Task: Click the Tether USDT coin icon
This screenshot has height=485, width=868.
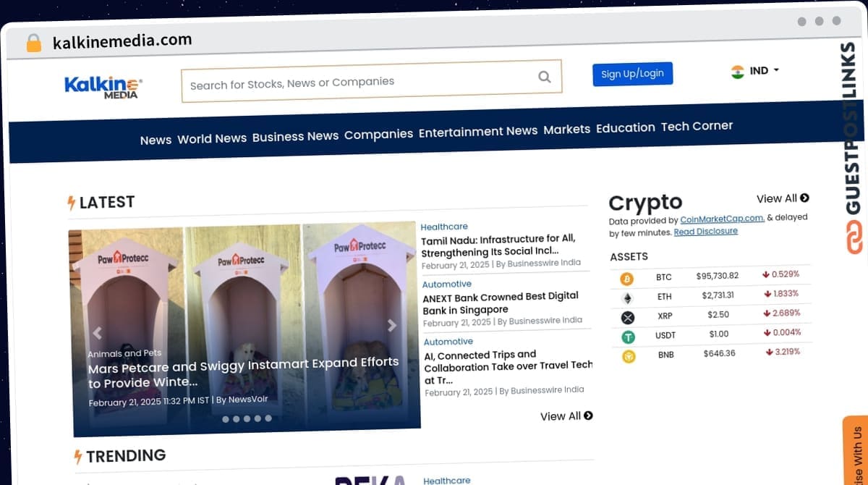Action: (x=628, y=337)
